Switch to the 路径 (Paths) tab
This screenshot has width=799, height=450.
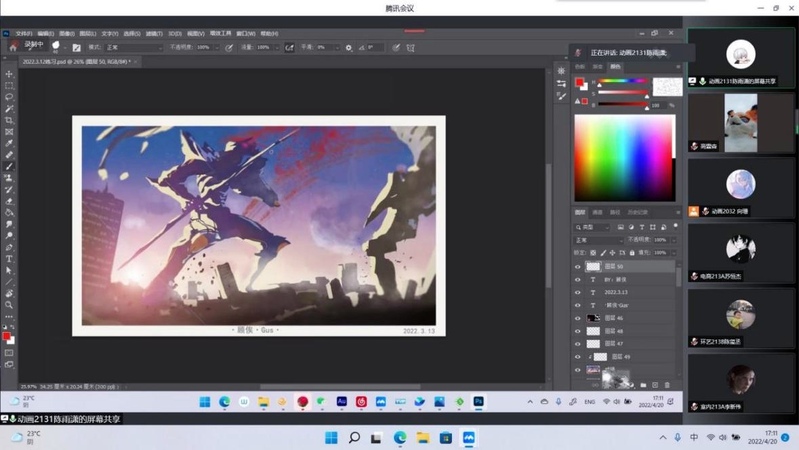[x=616, y=213]
